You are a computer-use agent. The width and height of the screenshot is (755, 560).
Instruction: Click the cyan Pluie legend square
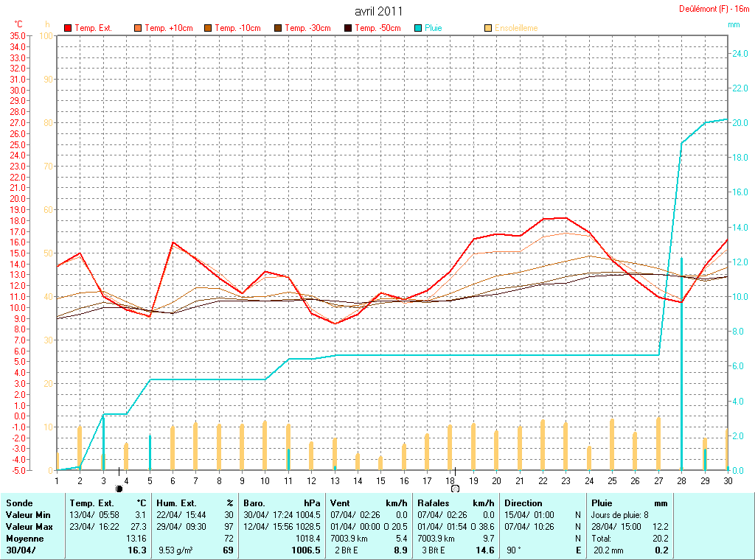tap(418, 28)
